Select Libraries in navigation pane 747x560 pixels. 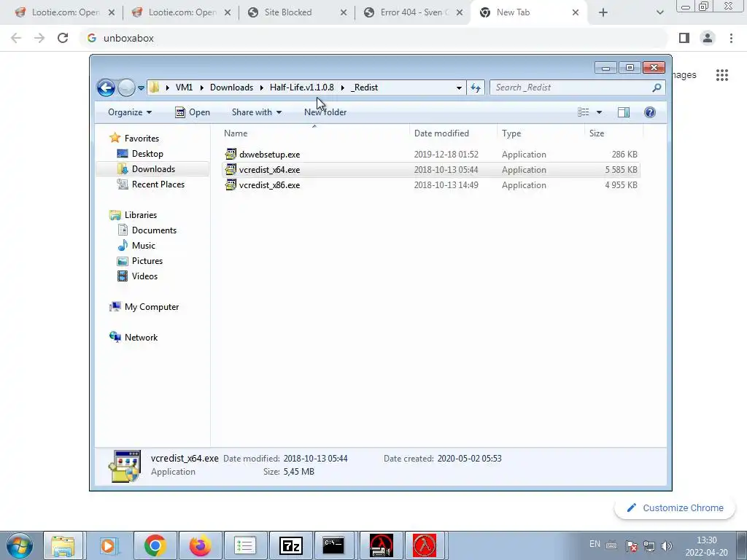141,215
